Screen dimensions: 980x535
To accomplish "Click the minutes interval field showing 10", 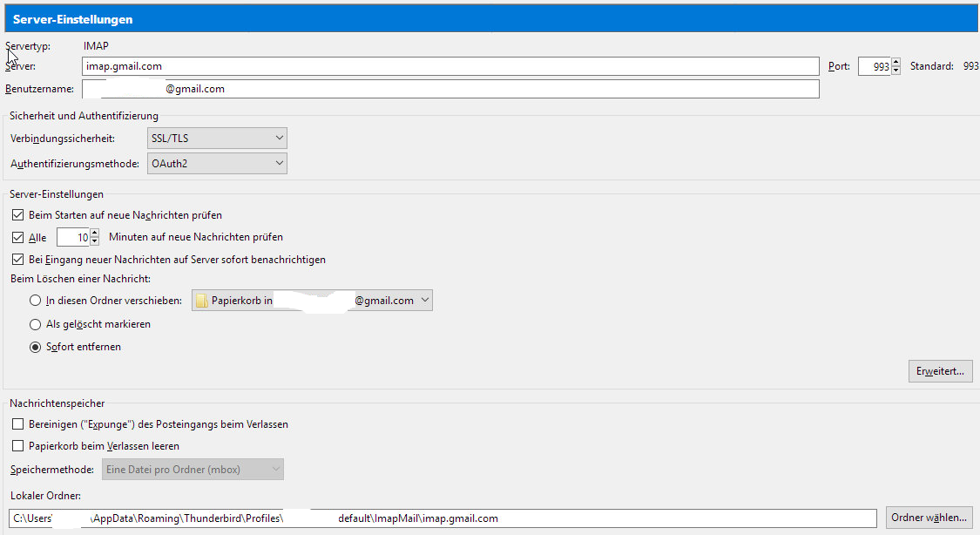I will coord(73,238).
